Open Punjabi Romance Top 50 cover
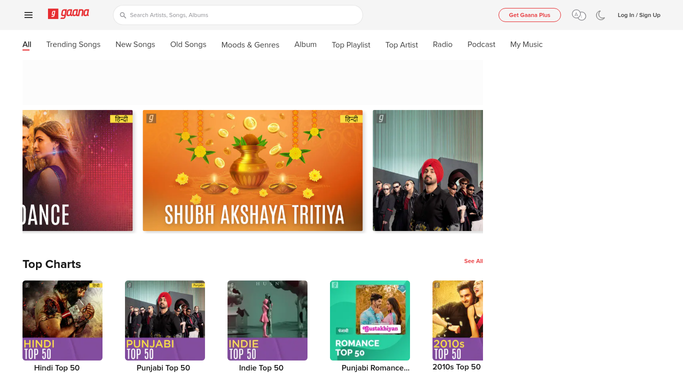The height and width of the screenshot is (384, 683). pos(370,320)
